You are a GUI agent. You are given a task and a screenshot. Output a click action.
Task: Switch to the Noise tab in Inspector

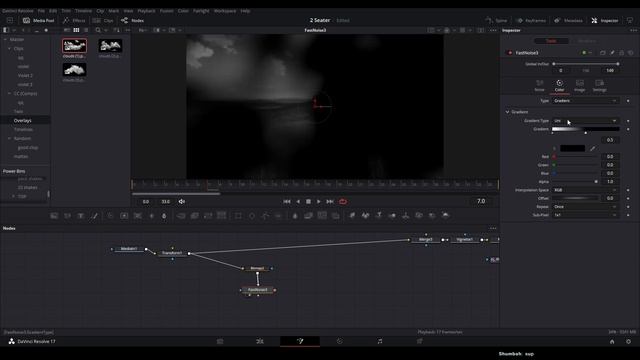tap(540, 86)
